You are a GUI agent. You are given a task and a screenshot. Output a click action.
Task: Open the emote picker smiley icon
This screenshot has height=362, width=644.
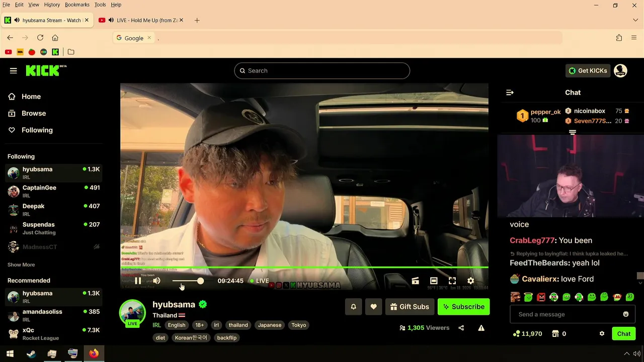625,314
